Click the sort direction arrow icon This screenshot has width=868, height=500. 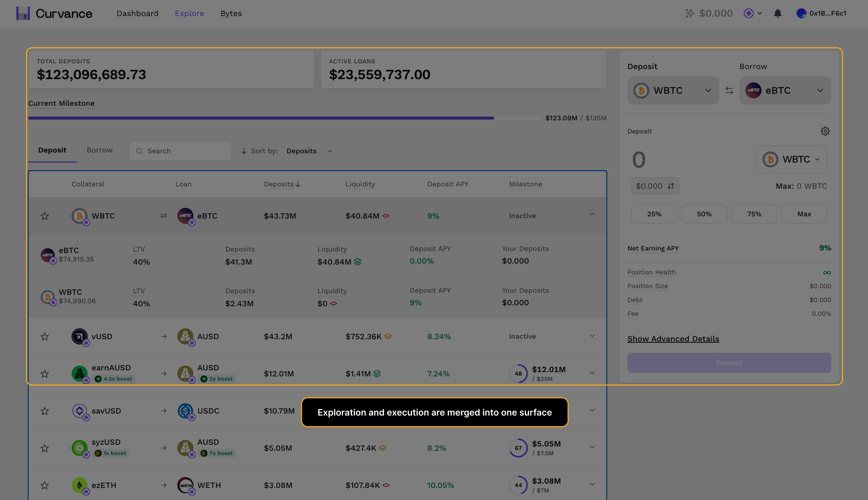244,151
